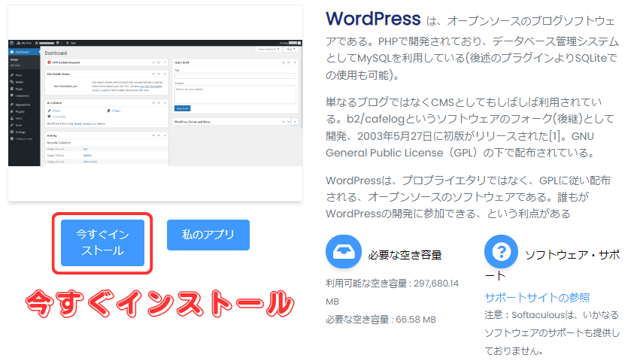
Task: Click the WordPress dashboard screenshot thumbnail
Action: point(155,103)
